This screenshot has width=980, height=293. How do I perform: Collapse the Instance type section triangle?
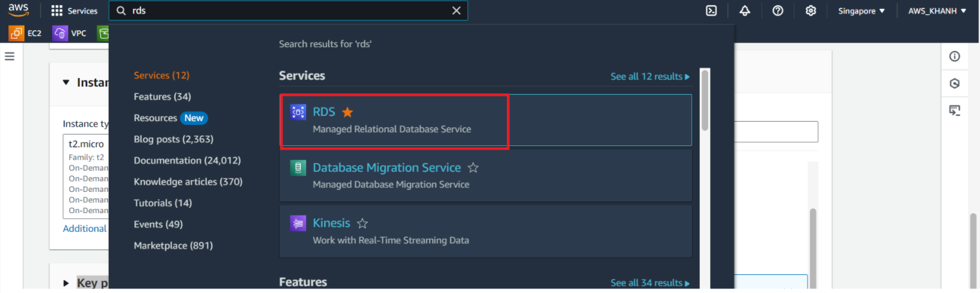pos(66,82)
